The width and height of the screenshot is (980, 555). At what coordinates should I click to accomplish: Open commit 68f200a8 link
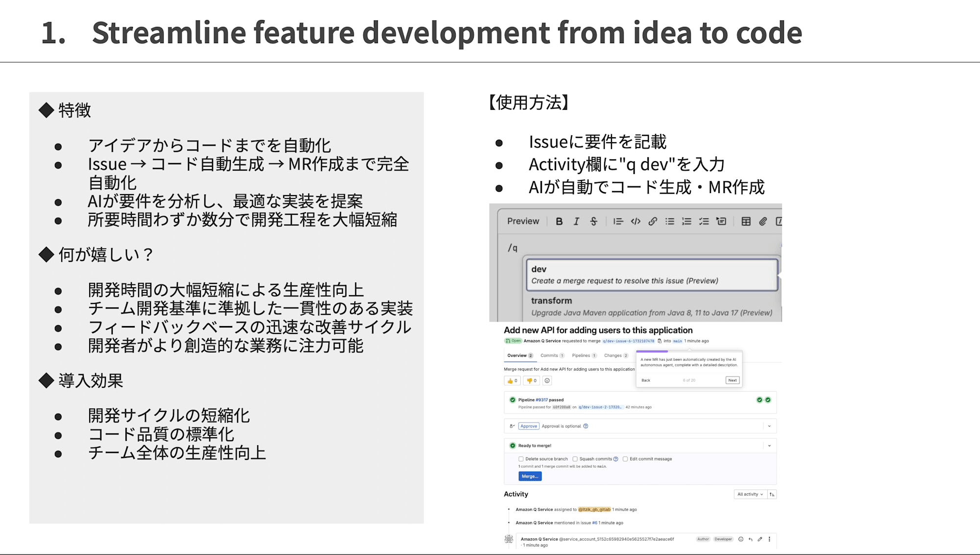point(562,407)
